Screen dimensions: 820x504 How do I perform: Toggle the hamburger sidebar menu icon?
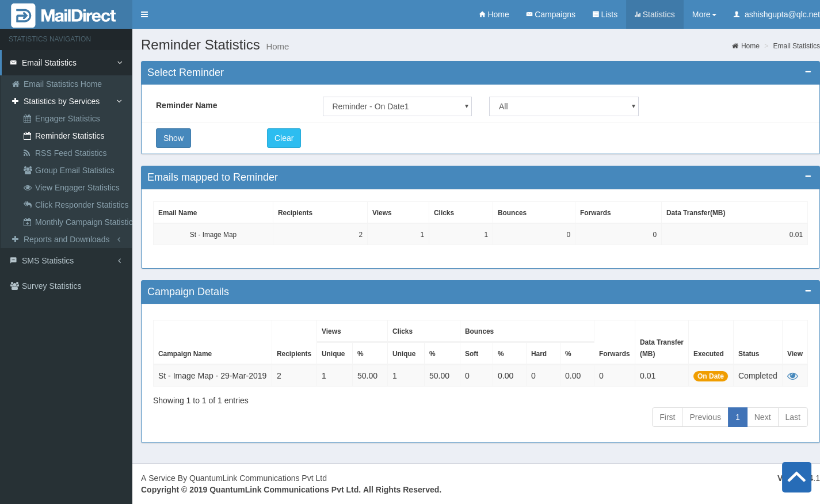144,14
